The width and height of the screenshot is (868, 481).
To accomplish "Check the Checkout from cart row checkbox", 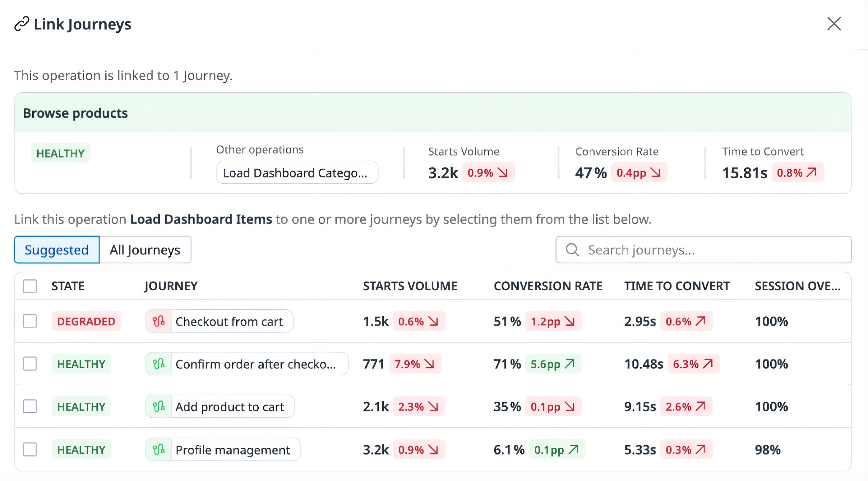I will click(30, 321).
